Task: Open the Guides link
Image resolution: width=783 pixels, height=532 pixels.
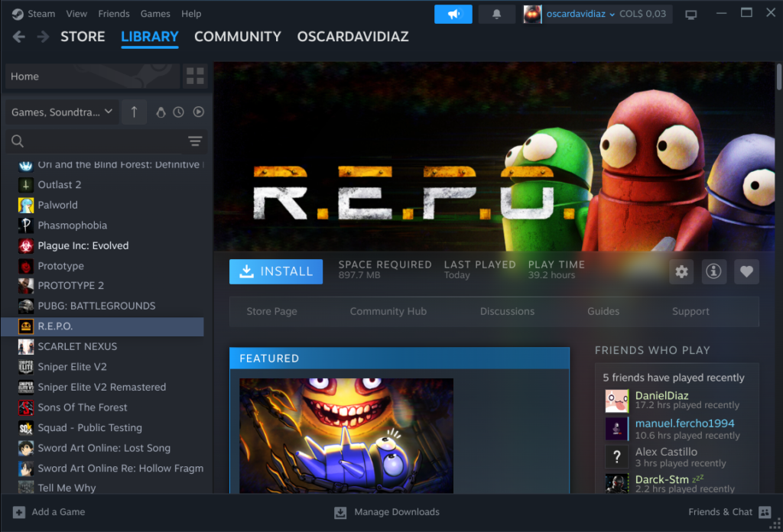Action: click(x=603, y=311)
